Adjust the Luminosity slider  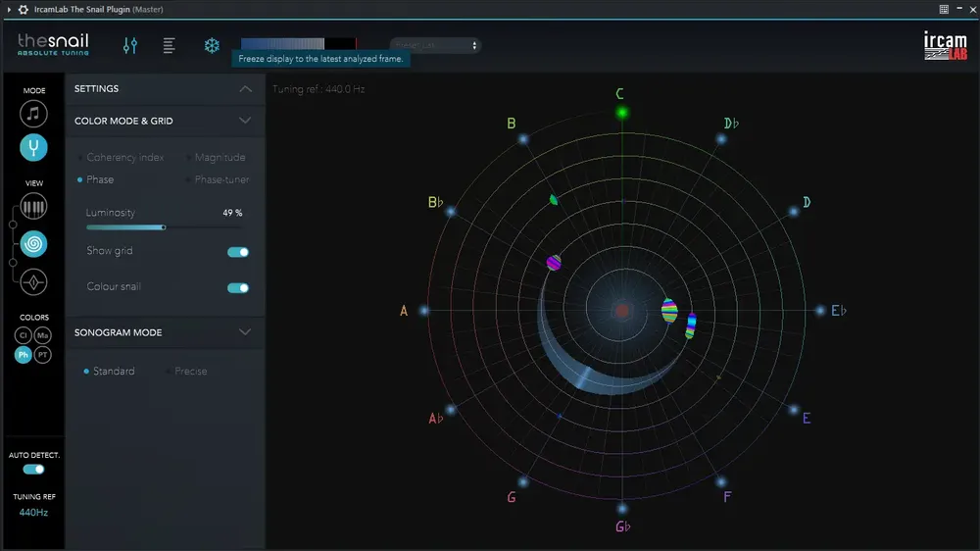[x=164, y=227]
